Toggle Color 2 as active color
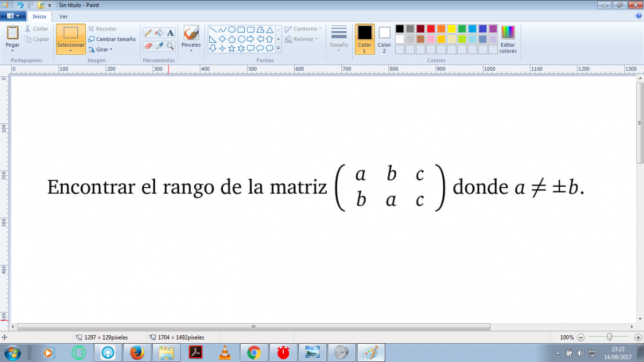 [x=384, y=39]
